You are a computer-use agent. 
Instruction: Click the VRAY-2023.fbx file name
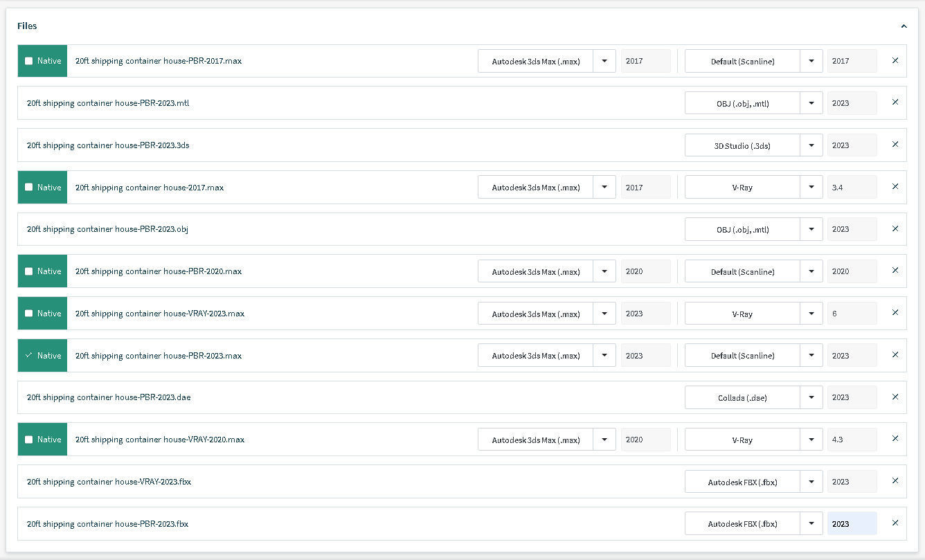pos(109,482)
